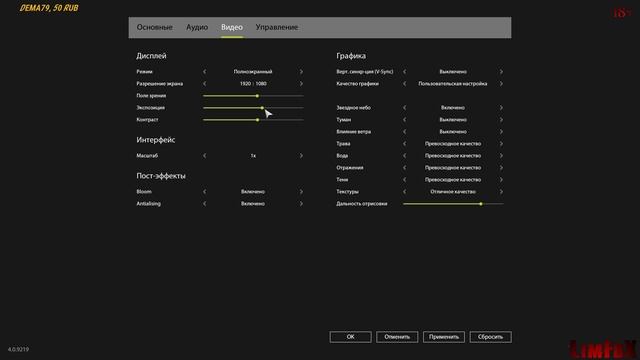640x360 pixels.
Task: Click the Пост-эффекты section heading
Action: (161, 176)
